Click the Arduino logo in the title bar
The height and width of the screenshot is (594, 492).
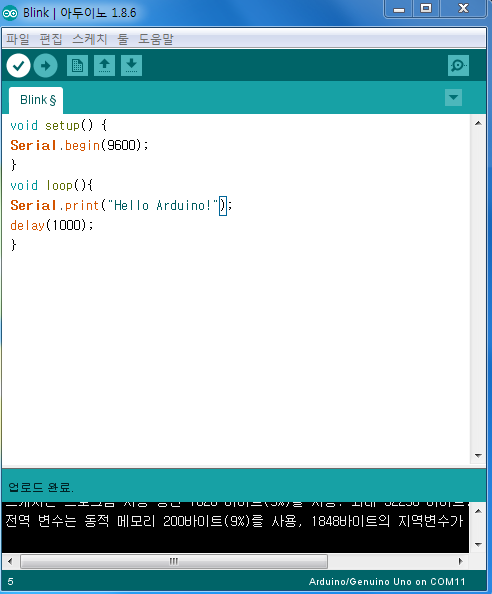point(10,13)
